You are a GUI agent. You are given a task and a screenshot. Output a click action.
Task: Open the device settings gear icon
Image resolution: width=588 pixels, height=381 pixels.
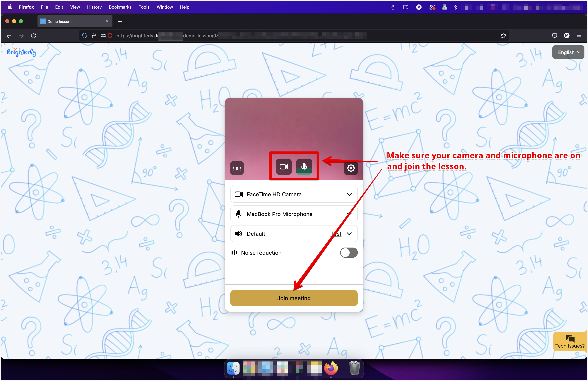coord(350,168)
